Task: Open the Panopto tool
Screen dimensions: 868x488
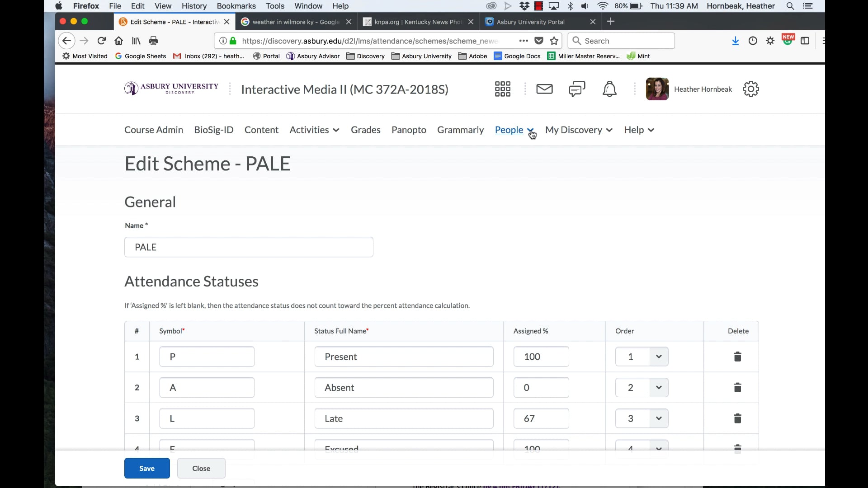Action: [408, 130]
